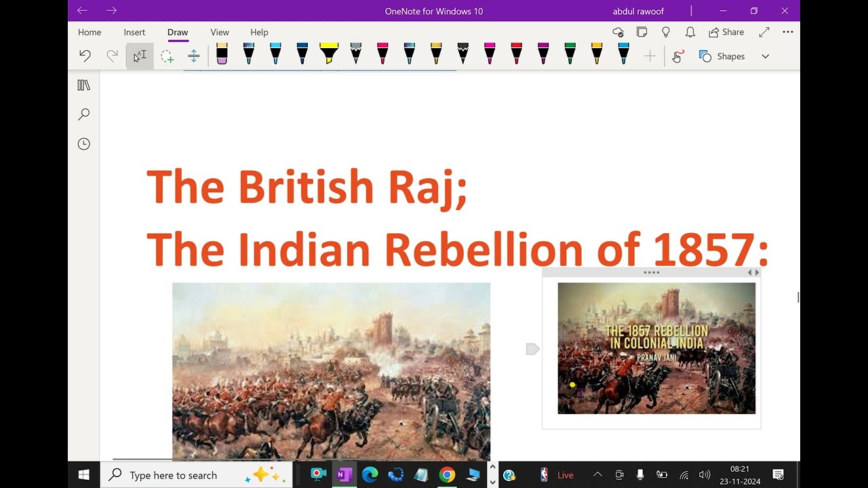
Task: Launch Microsoft Edge from the taskbar
Action: click(x=370, y=475)
